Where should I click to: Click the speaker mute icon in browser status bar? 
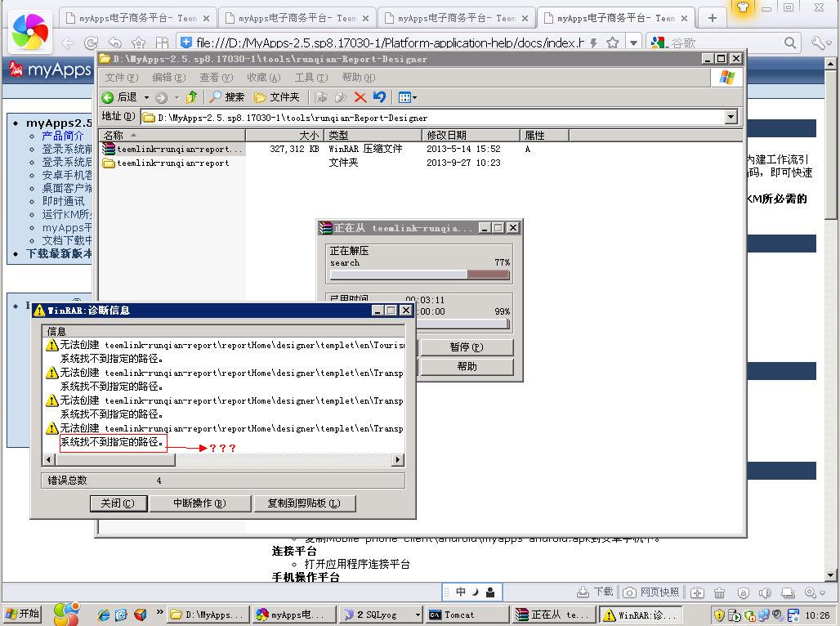coord(765,592)
